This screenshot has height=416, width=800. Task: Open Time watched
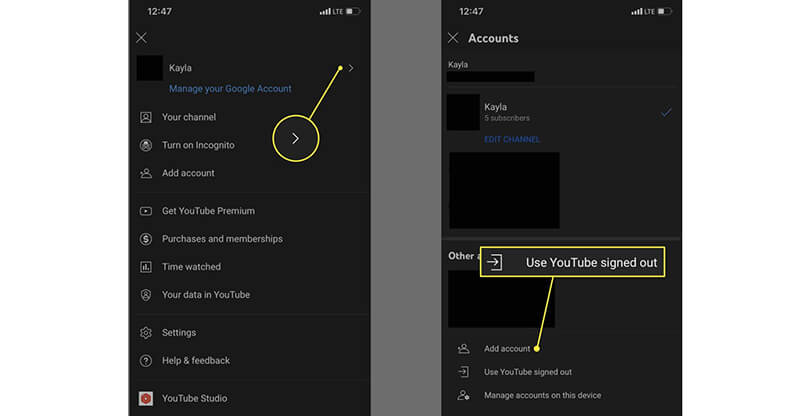(x=191, y=266)
